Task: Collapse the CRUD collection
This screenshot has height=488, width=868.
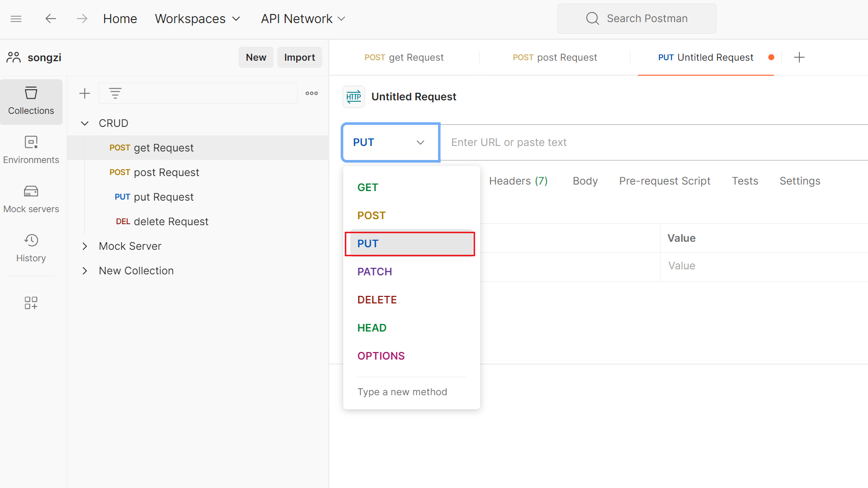Action: [x=85, y=123]
